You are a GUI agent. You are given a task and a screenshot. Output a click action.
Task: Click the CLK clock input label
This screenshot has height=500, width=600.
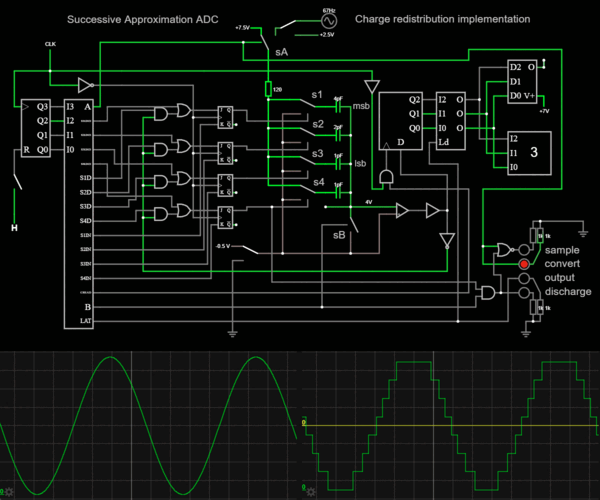[x=50, y=44]
